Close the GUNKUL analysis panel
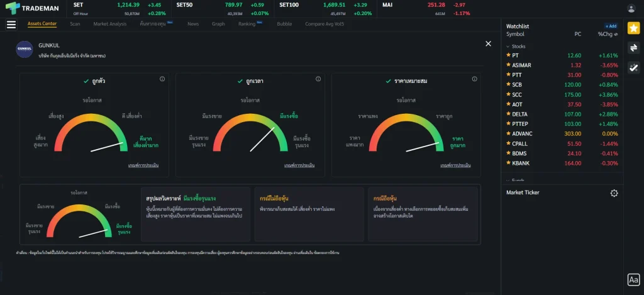Viewport: 644px width, 295px height. (x=488, y=43)
